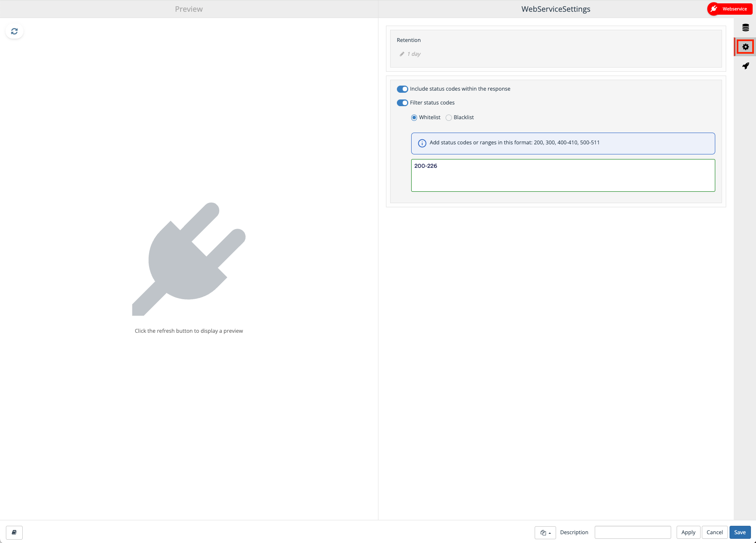Click the Preview panel header
This screenshot has width=756, height=543.
[189, 9]
